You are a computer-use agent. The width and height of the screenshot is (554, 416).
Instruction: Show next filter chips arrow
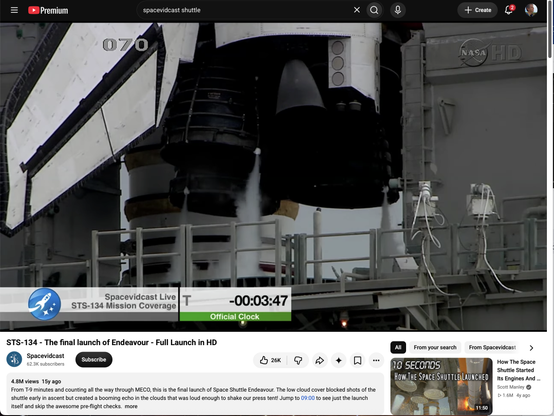click(x=531, y=348)
